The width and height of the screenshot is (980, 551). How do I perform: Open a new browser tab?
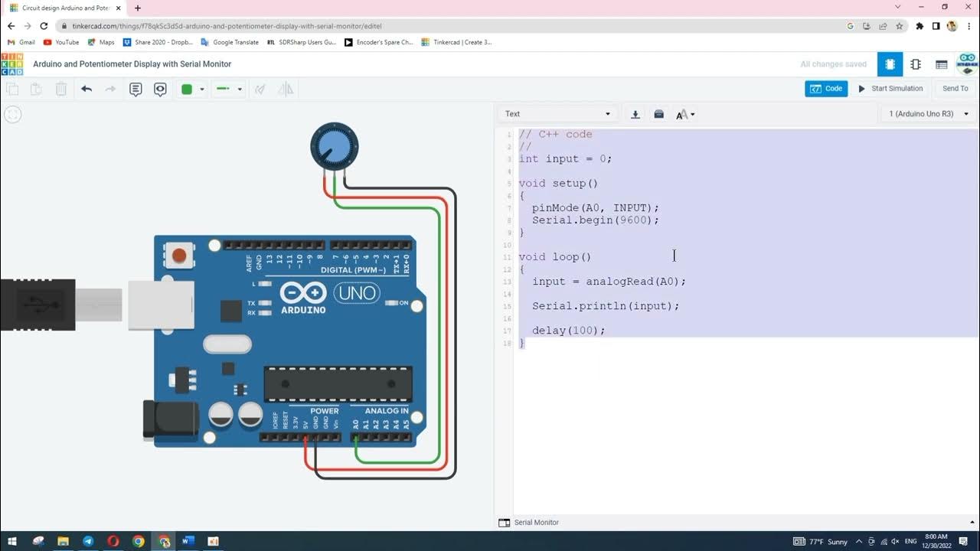(x=138, y=8)
